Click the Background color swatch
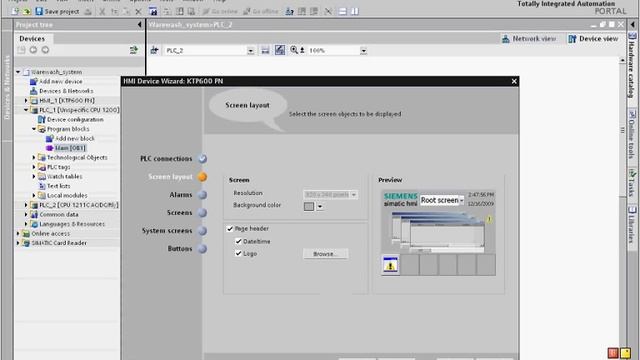 point(309,206)
